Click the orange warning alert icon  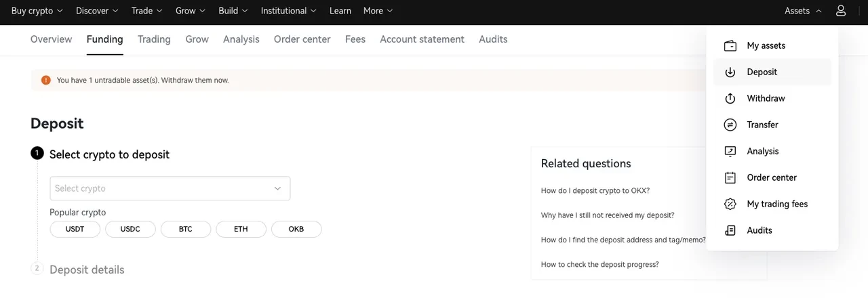click(46, 80)
